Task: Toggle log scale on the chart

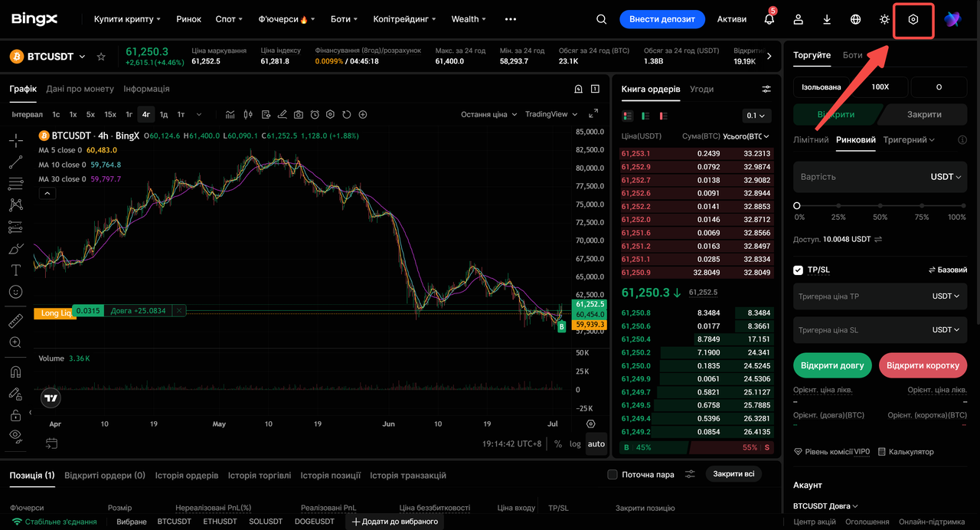Action: pos(575,443)
